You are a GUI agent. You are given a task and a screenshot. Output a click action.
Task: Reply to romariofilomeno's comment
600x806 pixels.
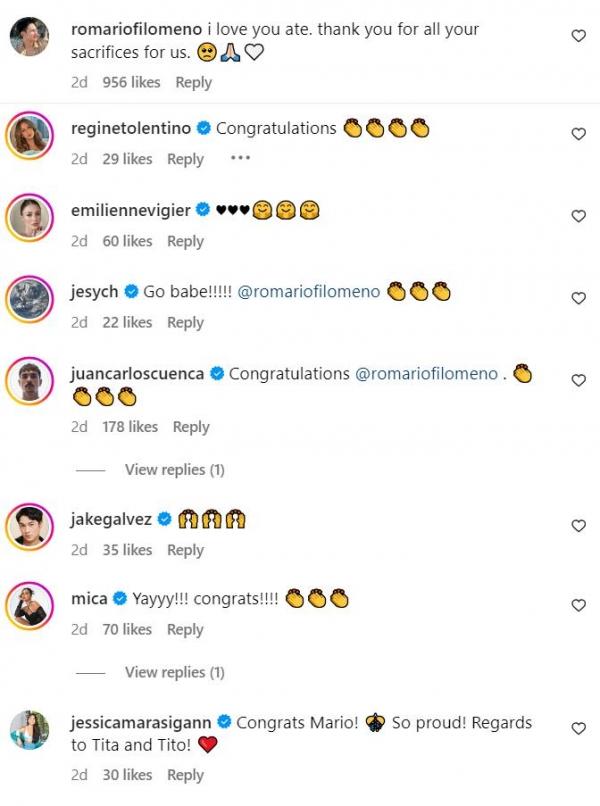click(193, 83)
